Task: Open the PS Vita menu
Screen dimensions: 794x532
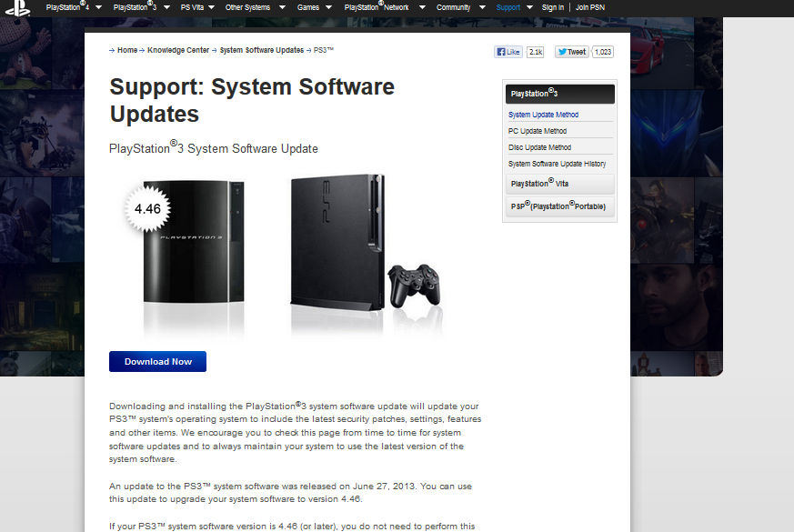Action: 192,7
